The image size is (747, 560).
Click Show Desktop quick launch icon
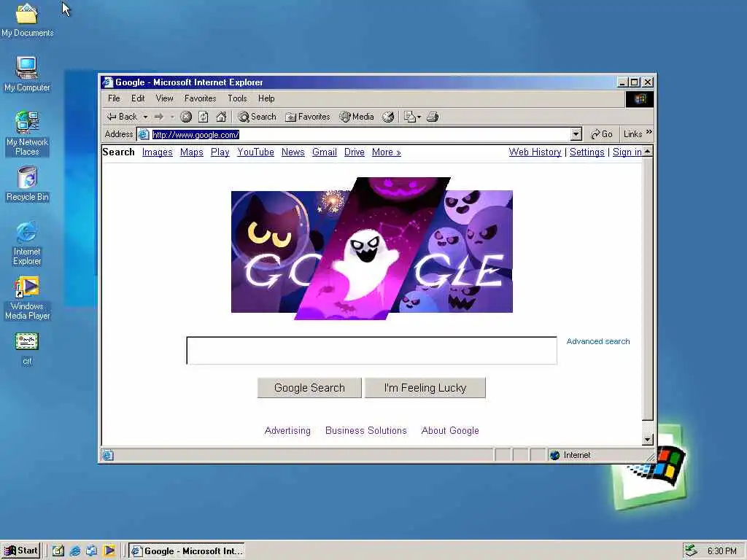tap(58, 551)
